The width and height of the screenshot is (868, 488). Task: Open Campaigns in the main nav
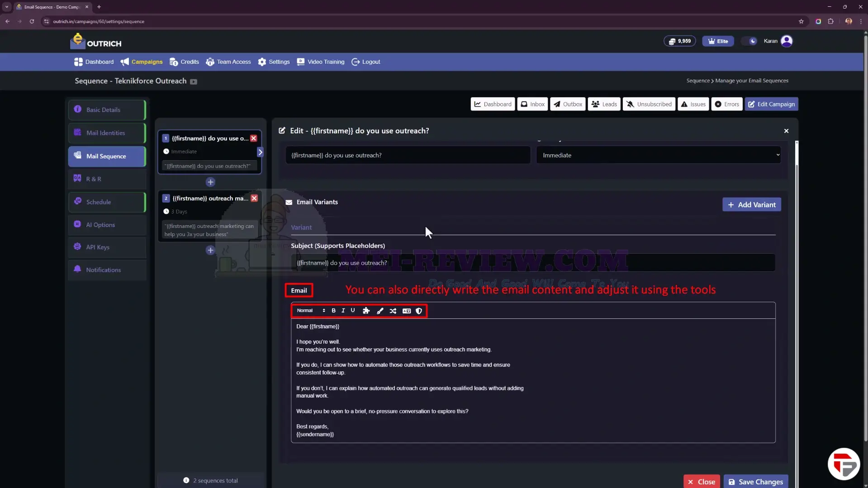point(142,62)
